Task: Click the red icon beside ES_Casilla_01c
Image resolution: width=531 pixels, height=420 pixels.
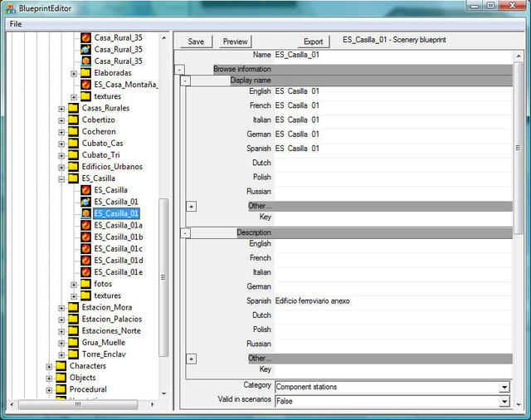Action: pos(85,249)
